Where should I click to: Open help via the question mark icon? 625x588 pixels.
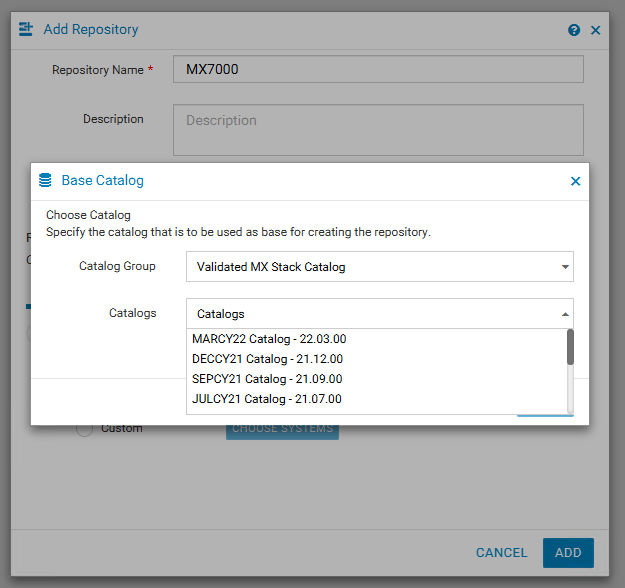(574, 30)
